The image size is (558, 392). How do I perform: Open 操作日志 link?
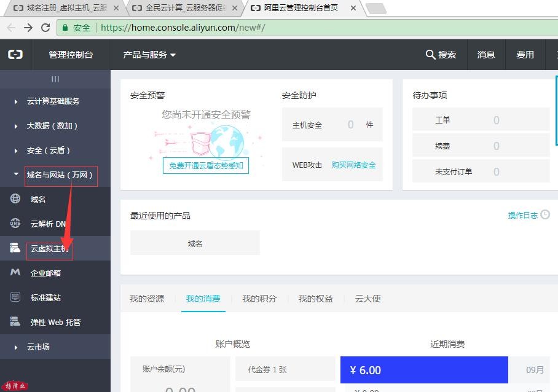pyautogui.click(x=523, y=215)
